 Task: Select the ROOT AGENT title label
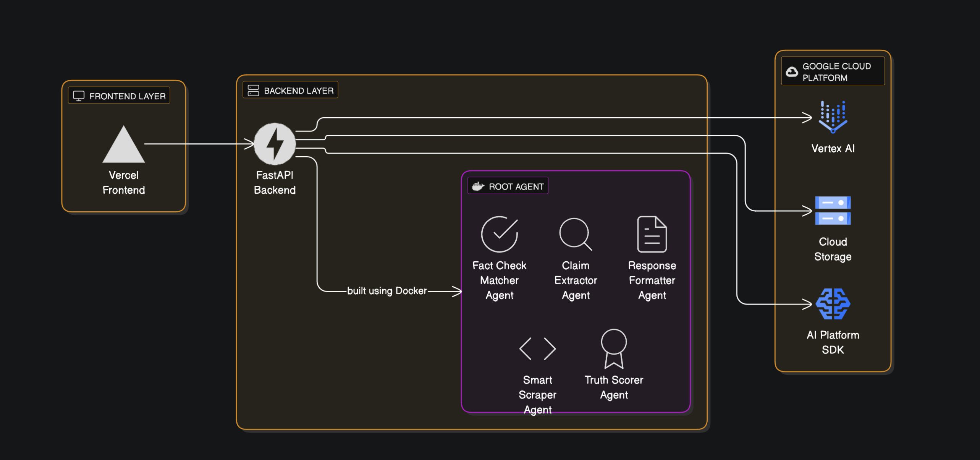pyautogui.click(x=516, y=187)
